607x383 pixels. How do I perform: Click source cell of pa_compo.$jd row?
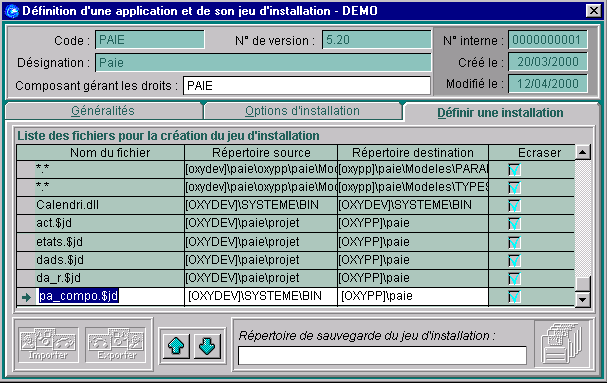261,296
